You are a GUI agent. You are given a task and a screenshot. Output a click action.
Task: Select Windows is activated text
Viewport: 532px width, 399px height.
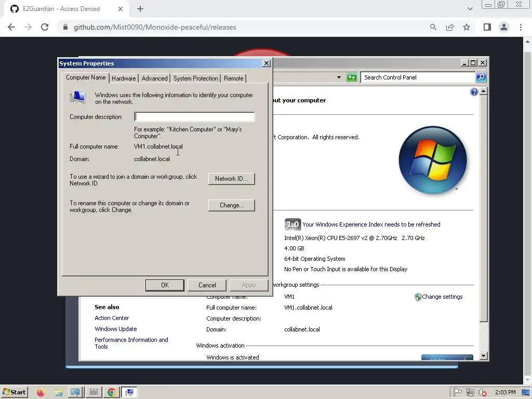232,357
